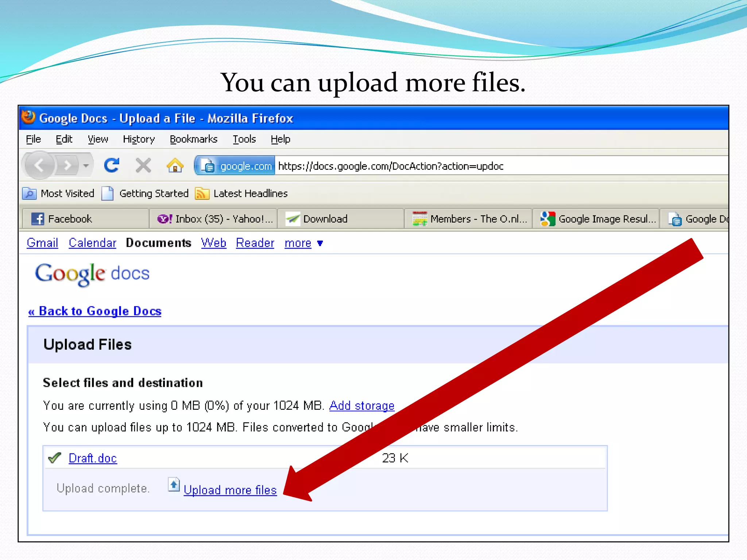Switch to the Members - The O.nl... tab

click(x=468, y=219)
